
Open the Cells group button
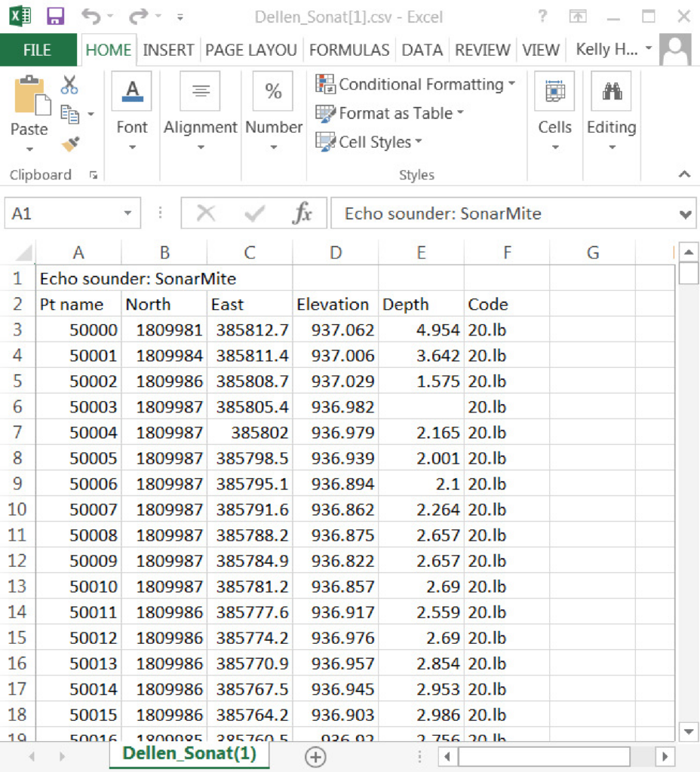click(x=554, y=112)
